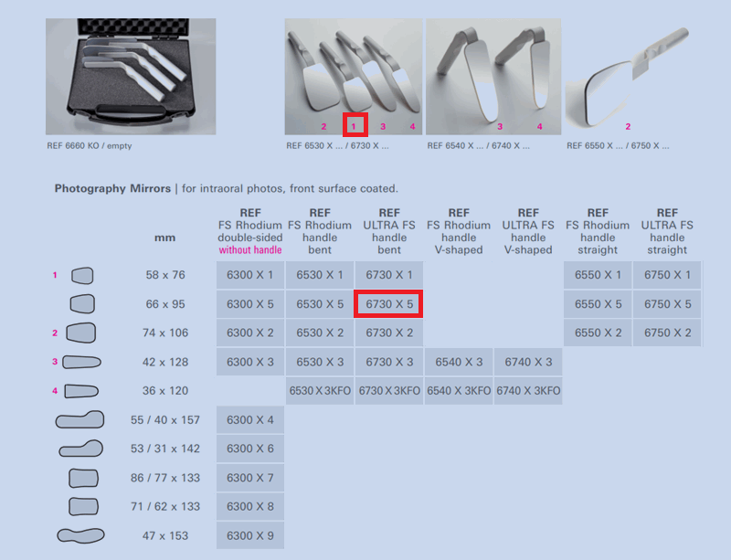This screenshot has width=731, height=560.
Task: Click cell 6300 X 3
Action: [250, 362]
